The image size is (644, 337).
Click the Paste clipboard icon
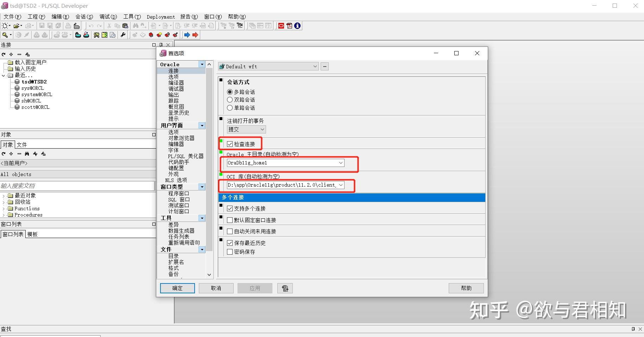(125, 26)
